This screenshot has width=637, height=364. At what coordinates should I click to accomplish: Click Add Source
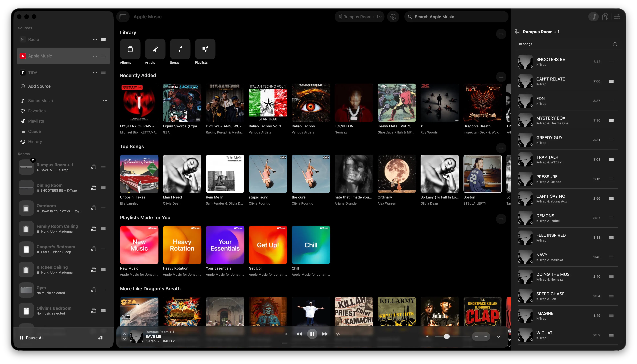tap(36, 86)
